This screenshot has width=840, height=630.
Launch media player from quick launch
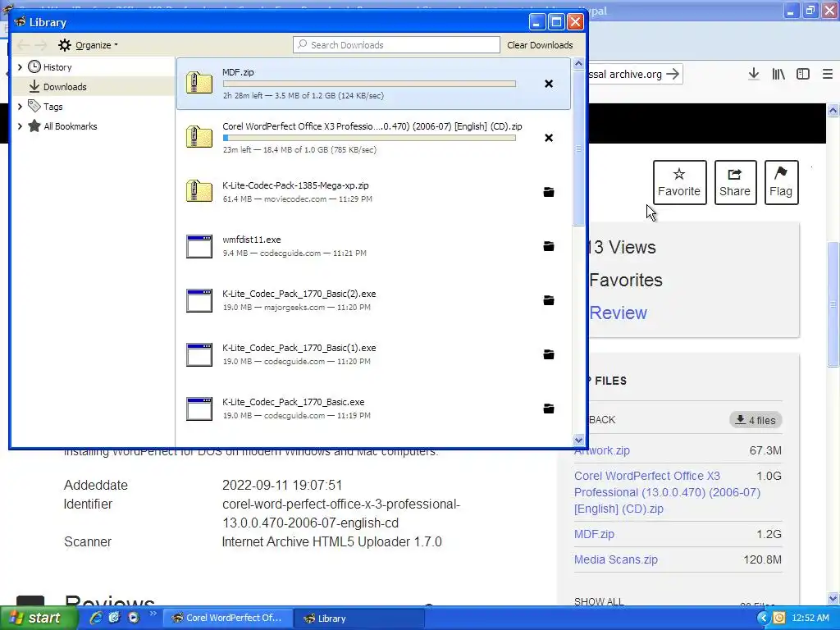click(134, 618)
